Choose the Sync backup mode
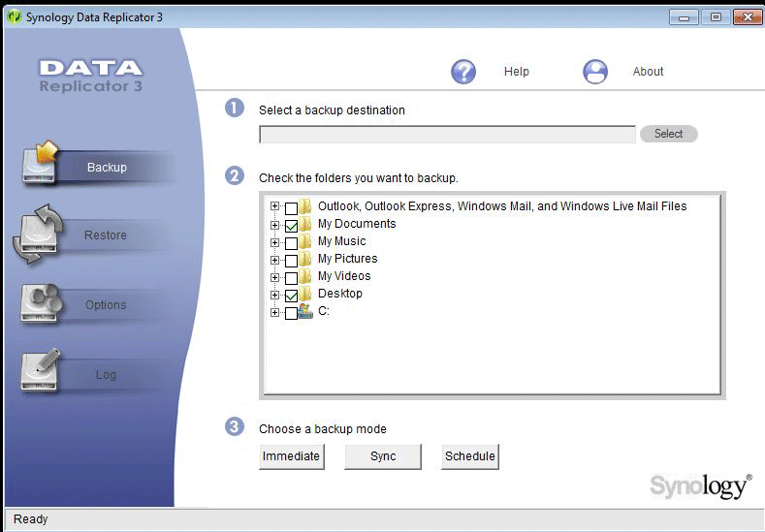 [x=383, y=456]
